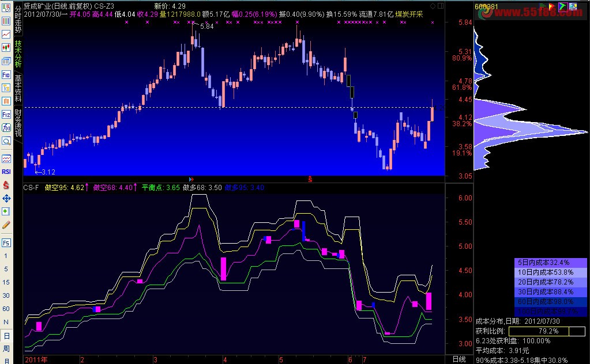Click the 新价: 4.29 label
590x364 pixels.
tap(170, 6)
